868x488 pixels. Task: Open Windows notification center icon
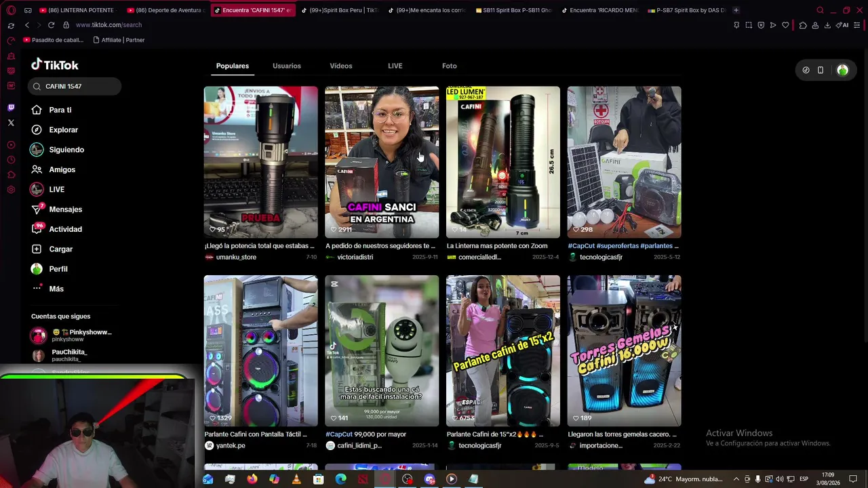tap(853, 479)
